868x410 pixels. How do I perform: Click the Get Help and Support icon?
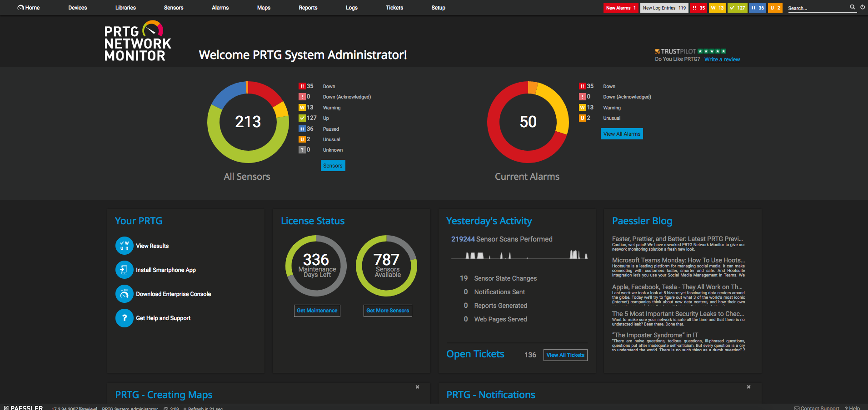124,318
